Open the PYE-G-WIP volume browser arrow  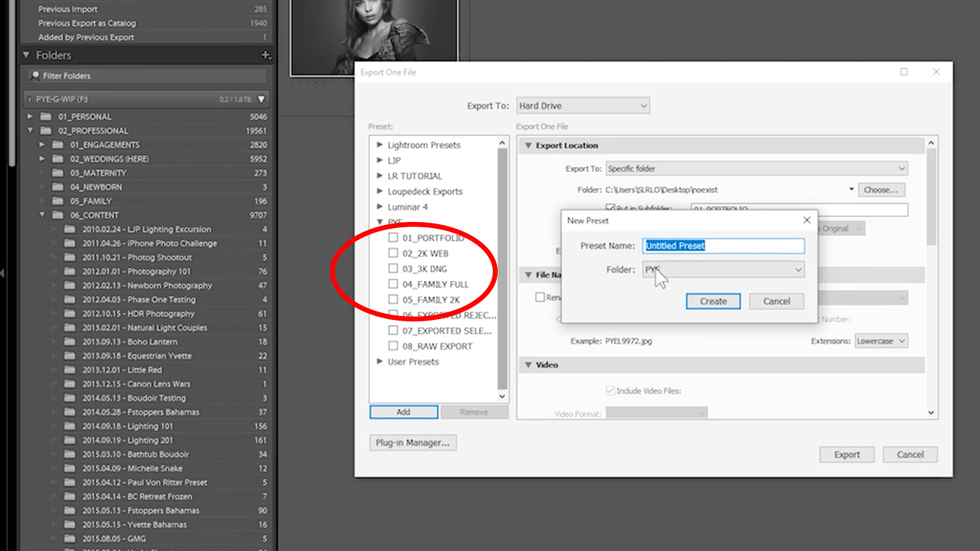[260, 99]
